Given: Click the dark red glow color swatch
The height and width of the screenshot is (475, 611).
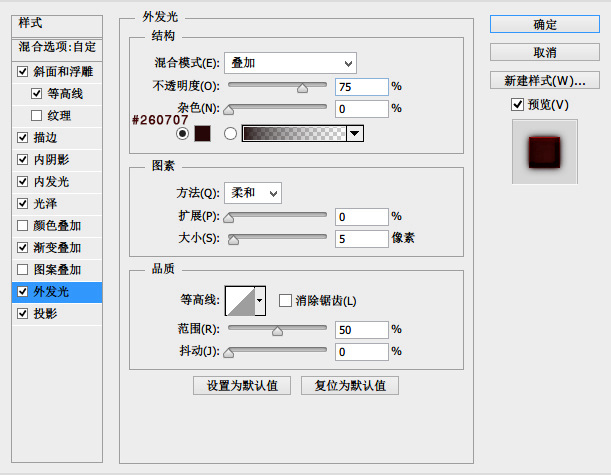Looking at the screenshot, I should tap(203, 134).
